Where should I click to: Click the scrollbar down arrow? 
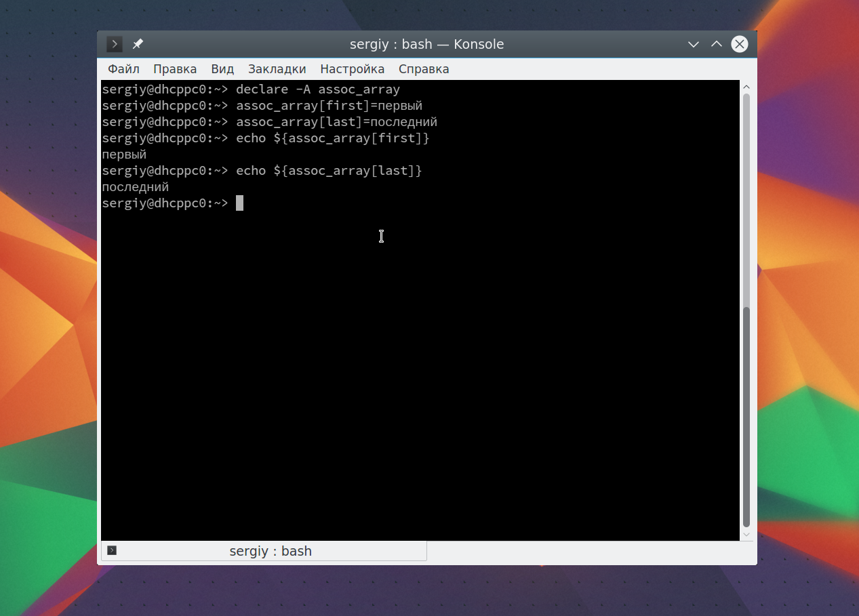746,535
